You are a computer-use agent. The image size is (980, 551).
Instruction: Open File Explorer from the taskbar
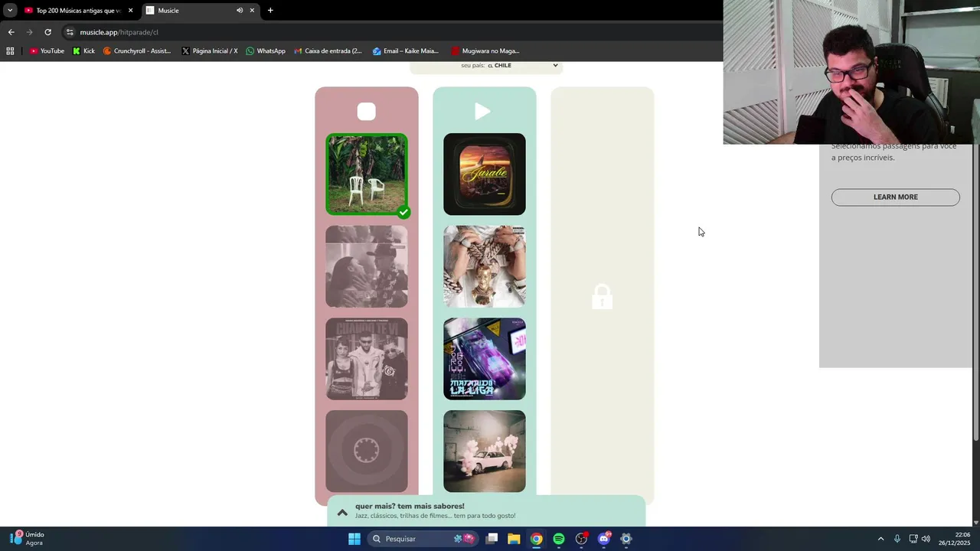514,539
